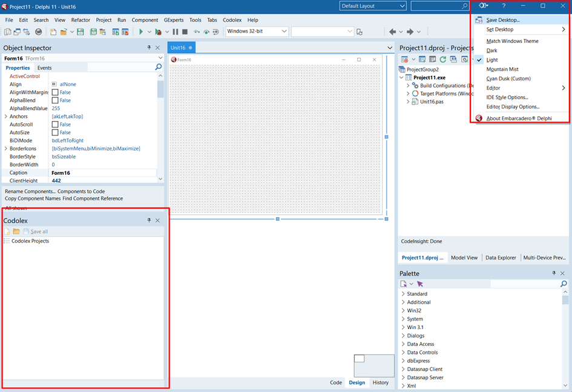The image size is (572, 392).
Task: Click Find Component Reference link
Action: pyautogui.click(x=93, y=199)
